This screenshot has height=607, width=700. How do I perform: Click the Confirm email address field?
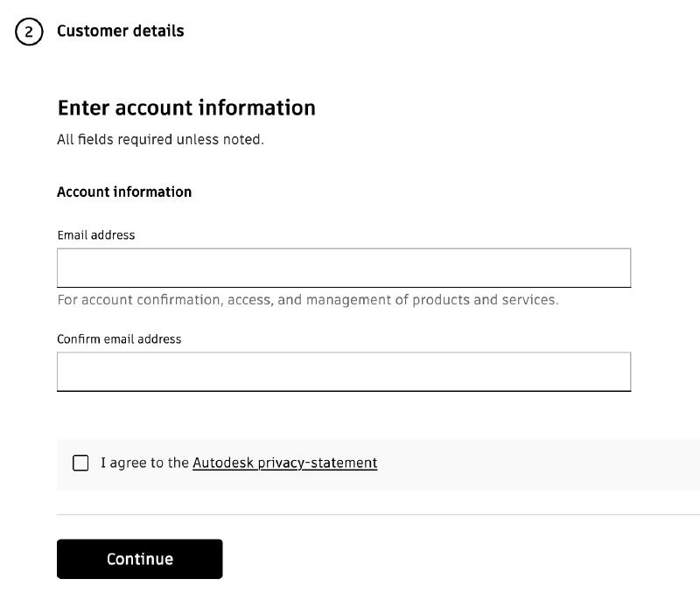tap(343, 371)
